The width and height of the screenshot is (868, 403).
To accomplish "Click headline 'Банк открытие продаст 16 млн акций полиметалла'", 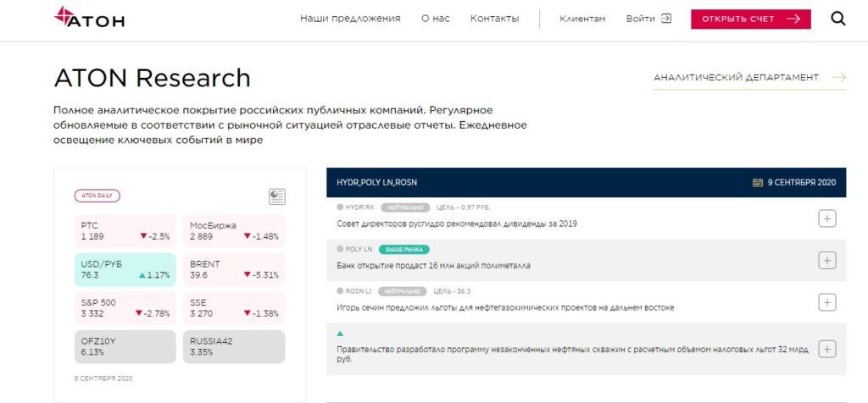I will coord(433,265).
